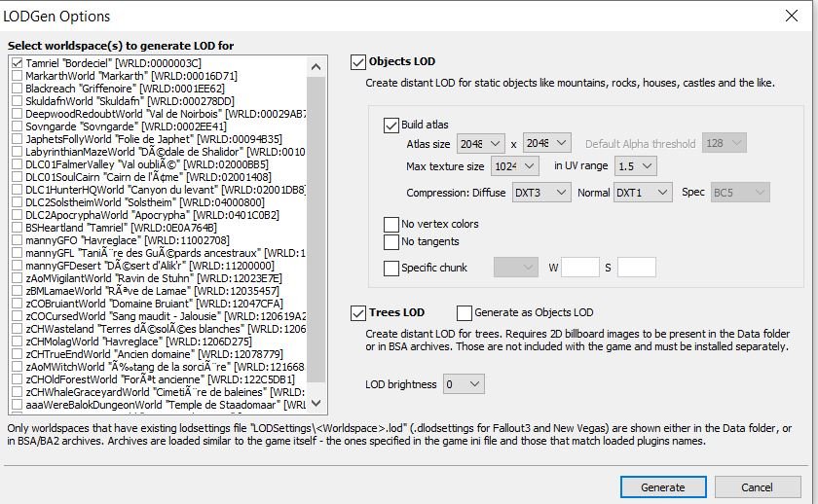Close the LODGen Options dialog
This screenshot has height=504, width=818.
point(792,16)
